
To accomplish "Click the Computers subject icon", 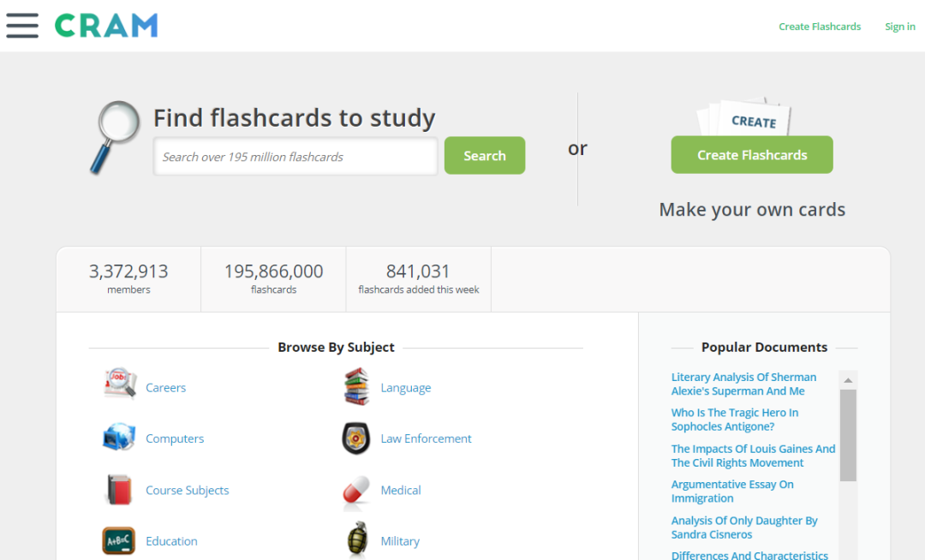I will (119, 437).
